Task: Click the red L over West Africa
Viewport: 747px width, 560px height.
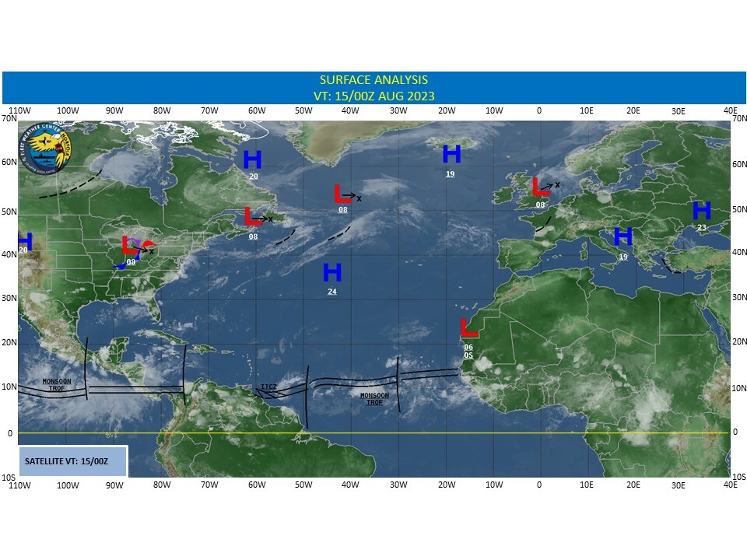Action: [x=468, y=328]
